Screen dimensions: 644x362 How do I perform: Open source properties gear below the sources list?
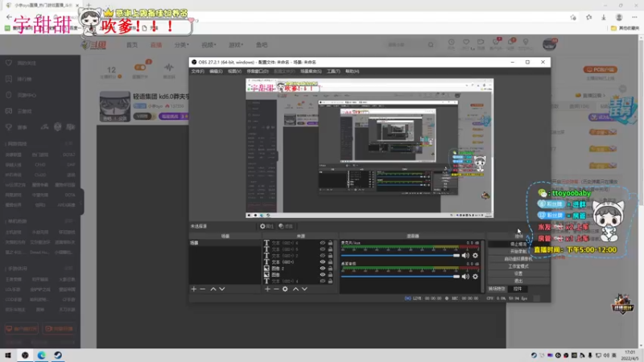click(285, 289)
